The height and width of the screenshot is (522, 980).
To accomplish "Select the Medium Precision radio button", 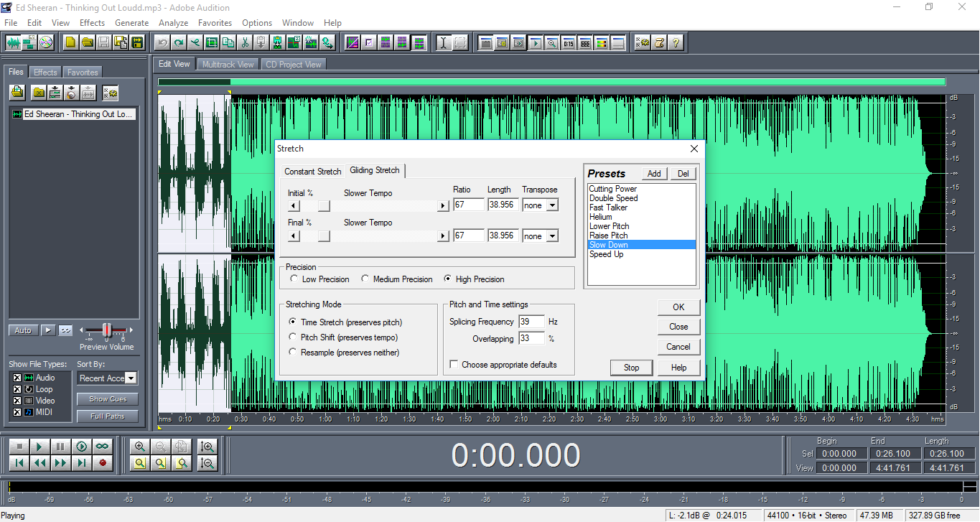I will click(365, 279).
